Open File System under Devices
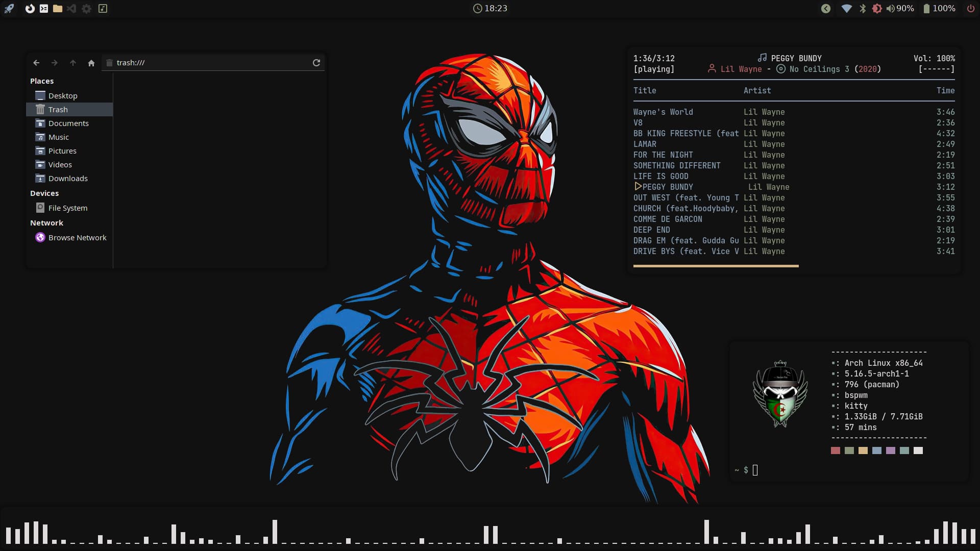Screen dimensions: 980x551 click(x=69, y=208)
